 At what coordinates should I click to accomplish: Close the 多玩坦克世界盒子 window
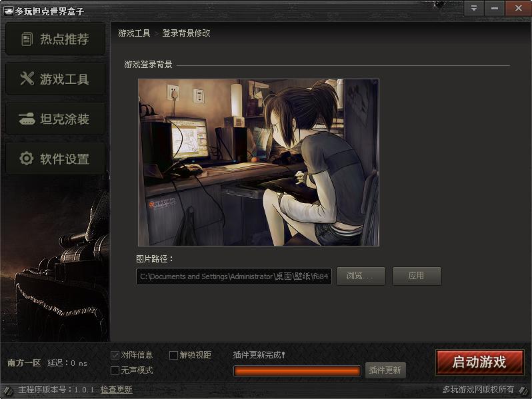[x=518, y=8]
